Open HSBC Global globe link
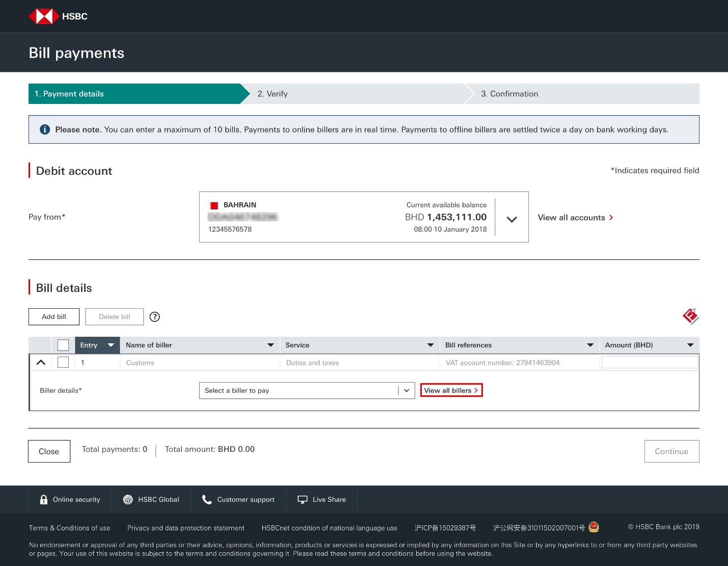The image size is (728, 566). 151,499
